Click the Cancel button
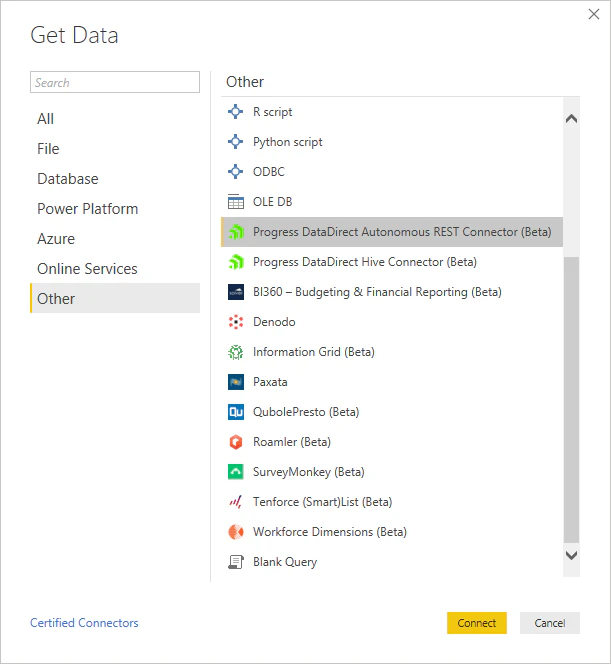Screen dimensions: 611x664 pyautogui.click(x=550, y=623)
